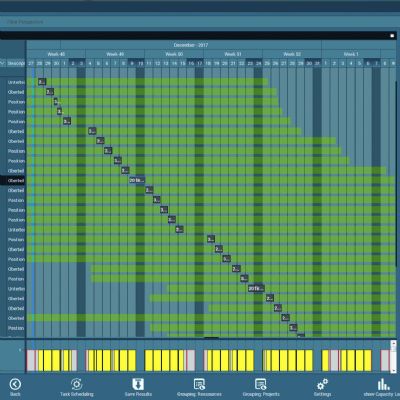Image resolution: width=400 pixels, height=400 pixels.
Task: Click the small white square on the black bar
Action: 392,36
